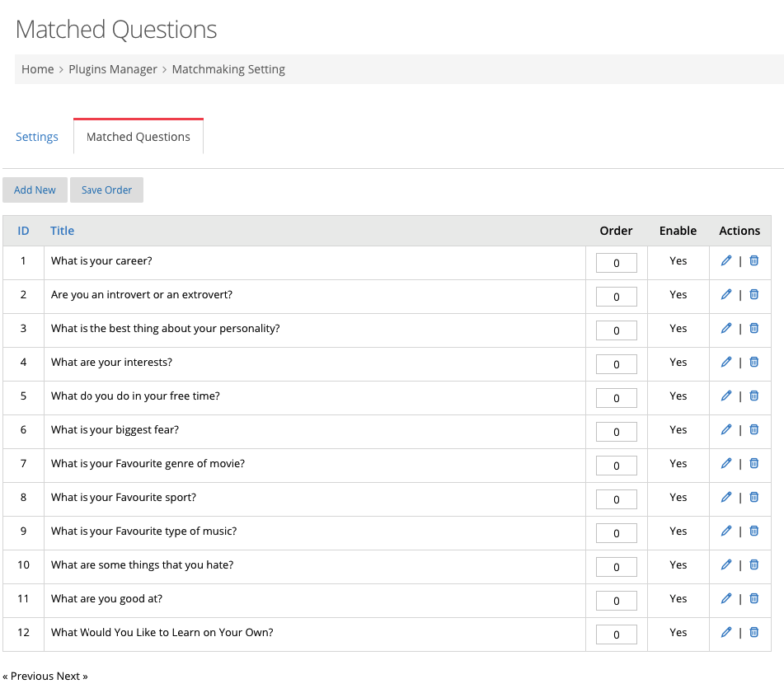
Task: Click the Add New button
Action: [x=35, y=190]
